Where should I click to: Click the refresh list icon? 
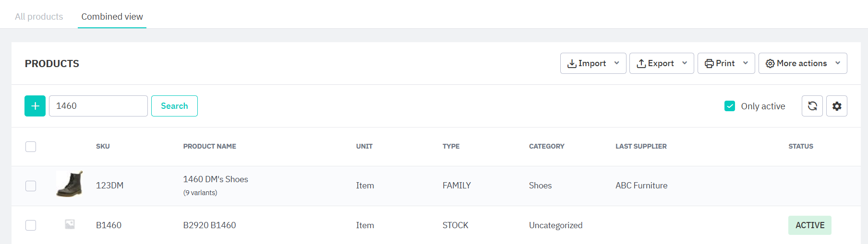(x=812, y=106)
